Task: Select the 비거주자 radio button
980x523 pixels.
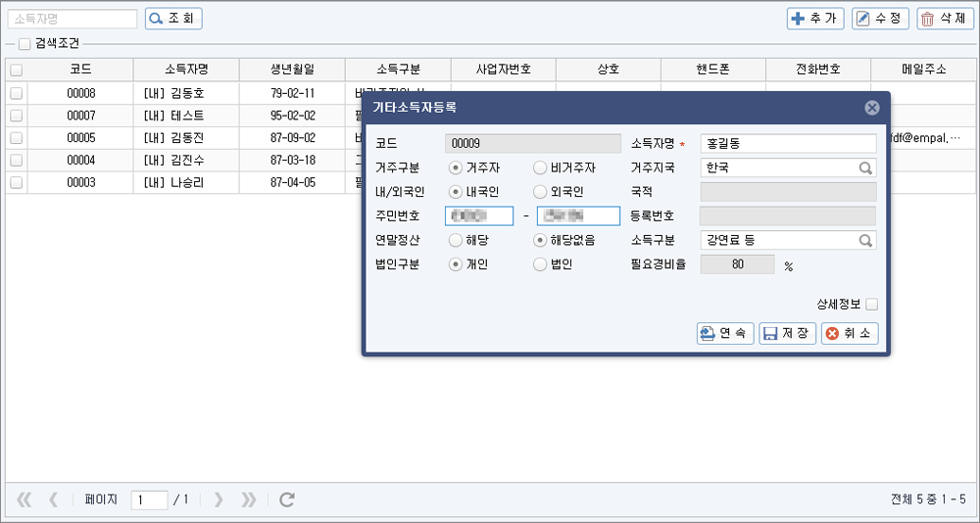Action: (540, 168)
